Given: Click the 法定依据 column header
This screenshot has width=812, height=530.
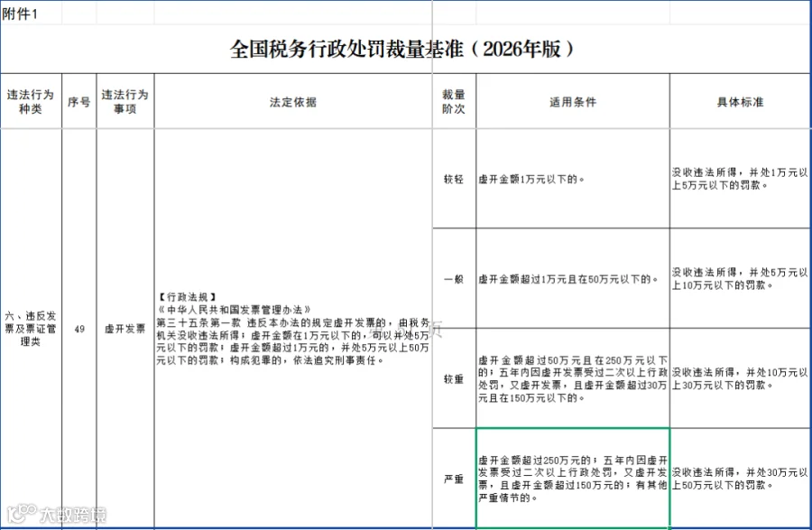Looking at the screenshot, I should 293,101.
